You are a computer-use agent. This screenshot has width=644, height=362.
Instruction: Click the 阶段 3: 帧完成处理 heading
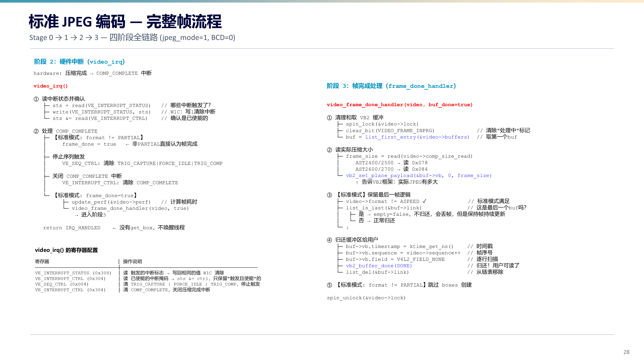click(x=391, y=86)
